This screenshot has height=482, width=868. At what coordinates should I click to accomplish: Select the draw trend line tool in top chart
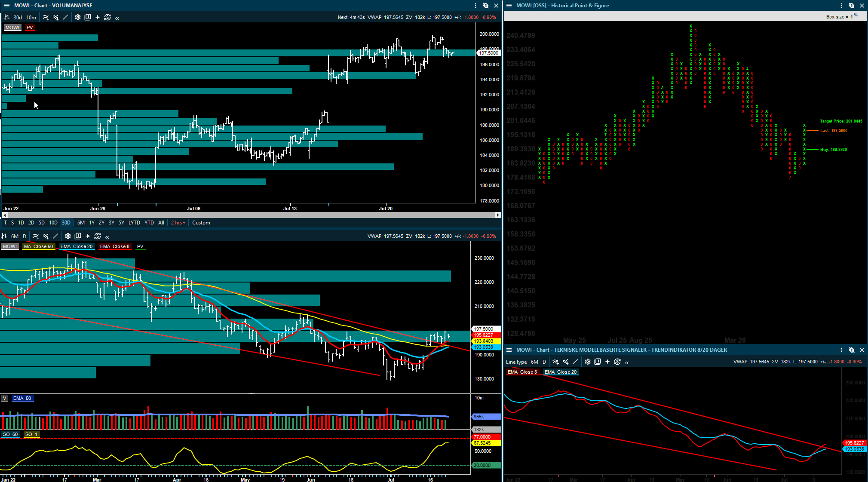pyautogui.click(x=65, y=17)
